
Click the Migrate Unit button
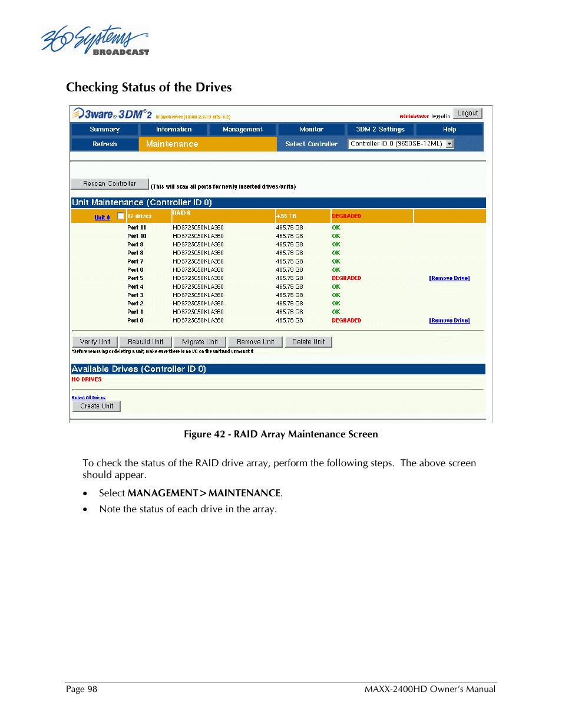[x=200, y=342]
